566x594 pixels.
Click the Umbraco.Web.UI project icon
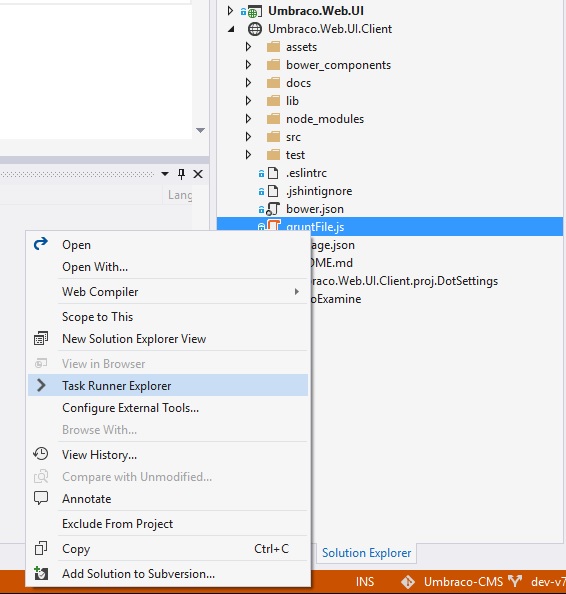point(254,12)
